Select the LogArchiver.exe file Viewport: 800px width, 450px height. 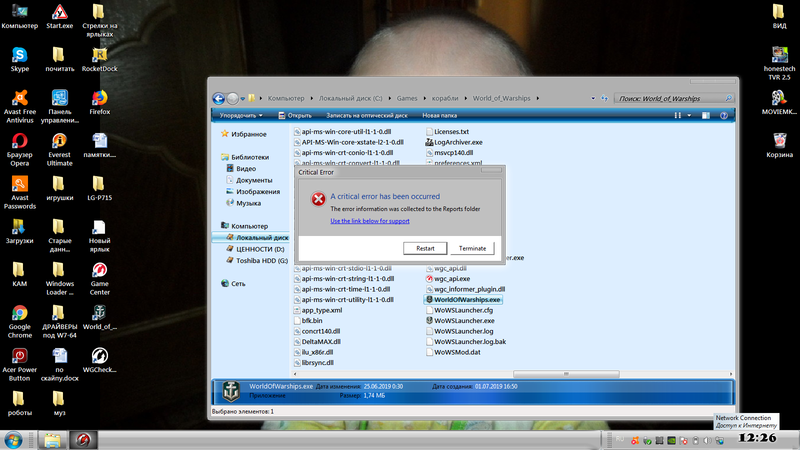454,142
